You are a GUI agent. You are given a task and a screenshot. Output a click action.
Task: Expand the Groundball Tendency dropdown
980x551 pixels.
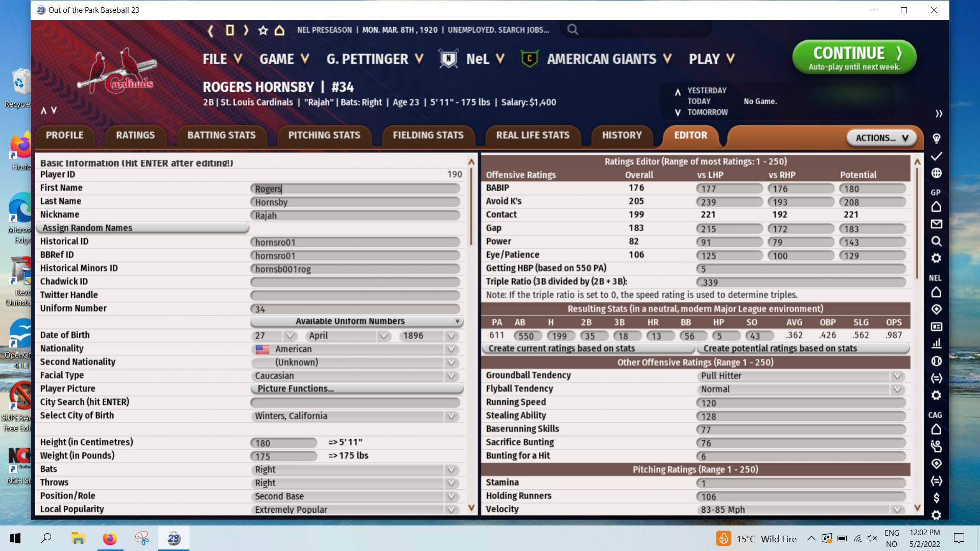point(897,376)
